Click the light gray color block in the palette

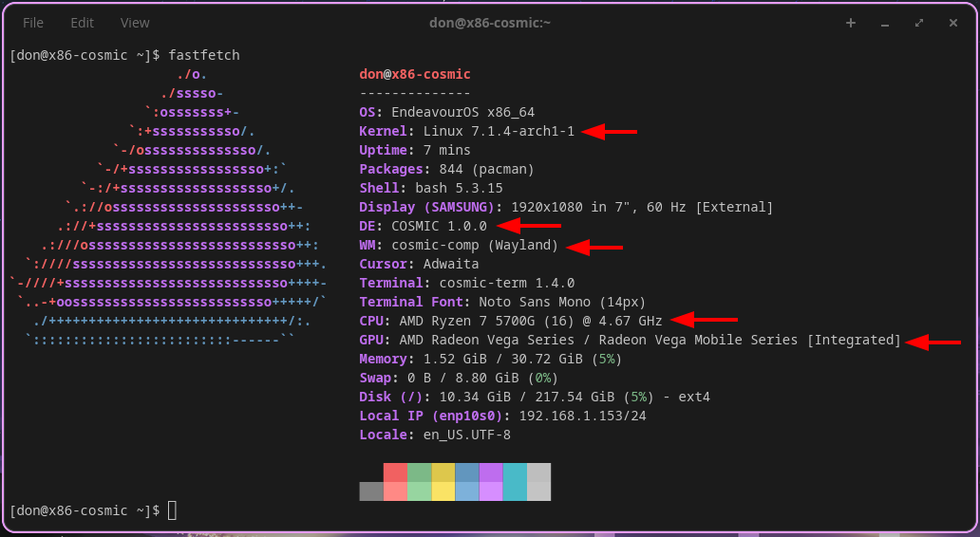(x=538, y=482)
